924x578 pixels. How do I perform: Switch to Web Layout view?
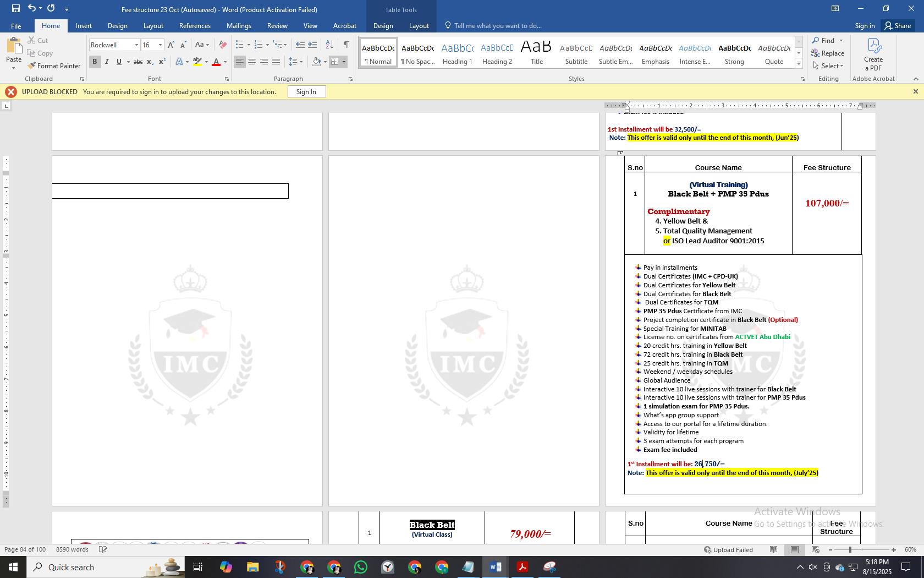pos(816,550)
